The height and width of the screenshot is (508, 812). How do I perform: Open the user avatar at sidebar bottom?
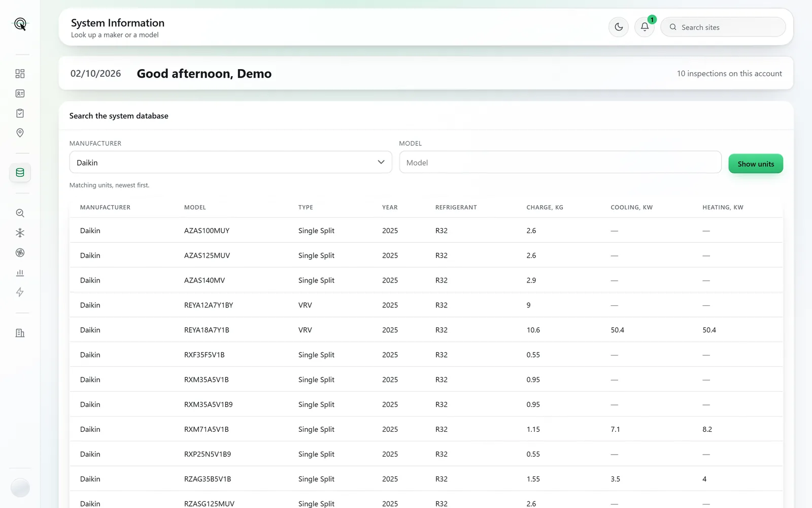tap(20, 488)
